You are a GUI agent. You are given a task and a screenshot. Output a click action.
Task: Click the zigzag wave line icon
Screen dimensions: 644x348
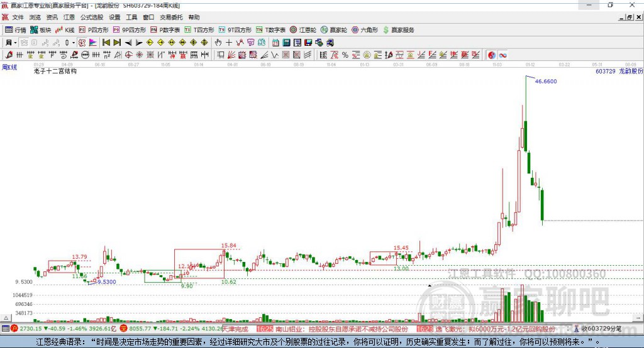(x=275, y=55)
